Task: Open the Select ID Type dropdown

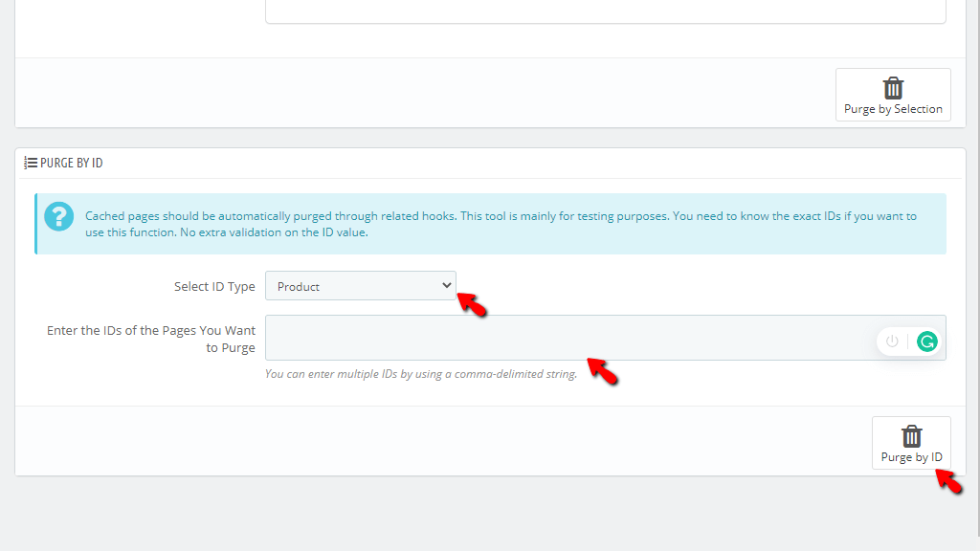Action: tap(361, 286)
